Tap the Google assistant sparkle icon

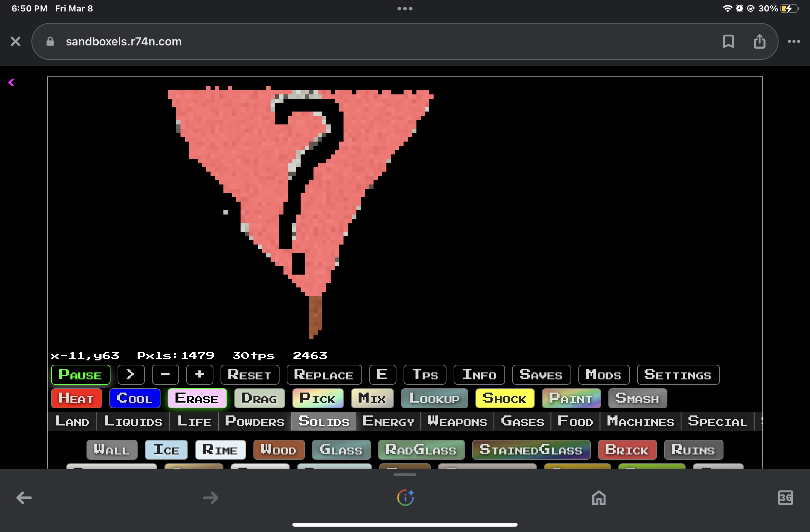[405, 498]
